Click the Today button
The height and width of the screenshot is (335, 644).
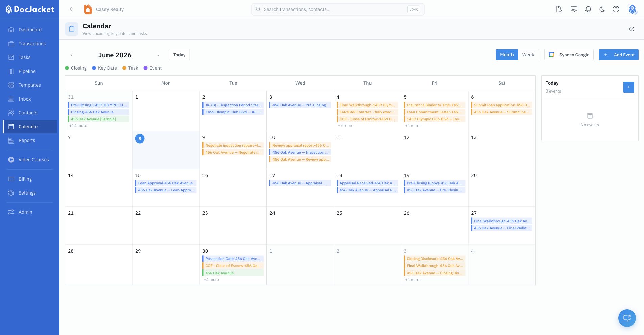(179, 55)
